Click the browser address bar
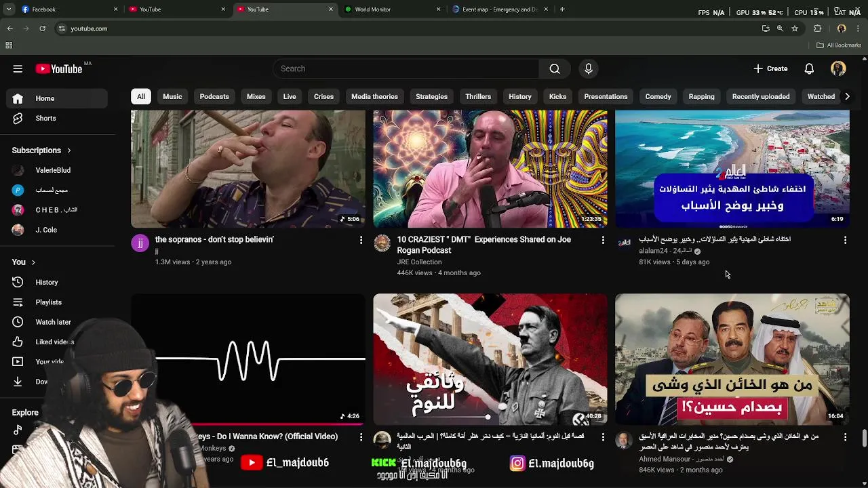The width and height of the screenshot is (868, 488). (x=407, y=28)
